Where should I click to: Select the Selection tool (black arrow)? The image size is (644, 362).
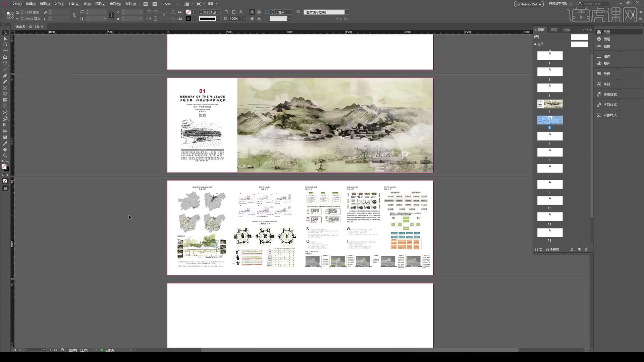pos(5,33)
